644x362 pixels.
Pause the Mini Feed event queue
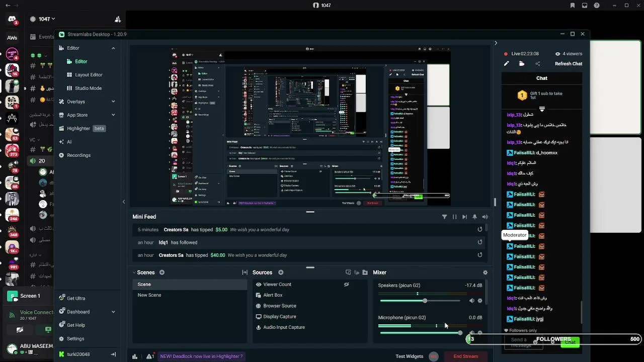pyautogui.click(x=454, y=217)
